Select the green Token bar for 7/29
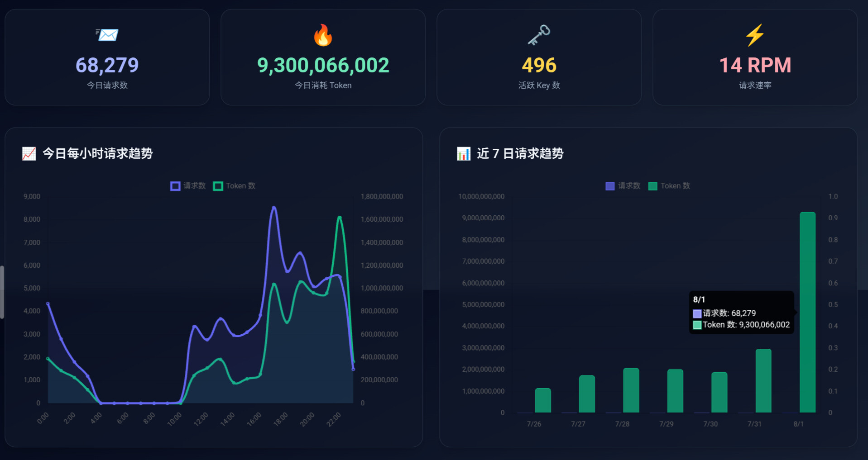This screenshot has height=460, width=868. point(675,391)
